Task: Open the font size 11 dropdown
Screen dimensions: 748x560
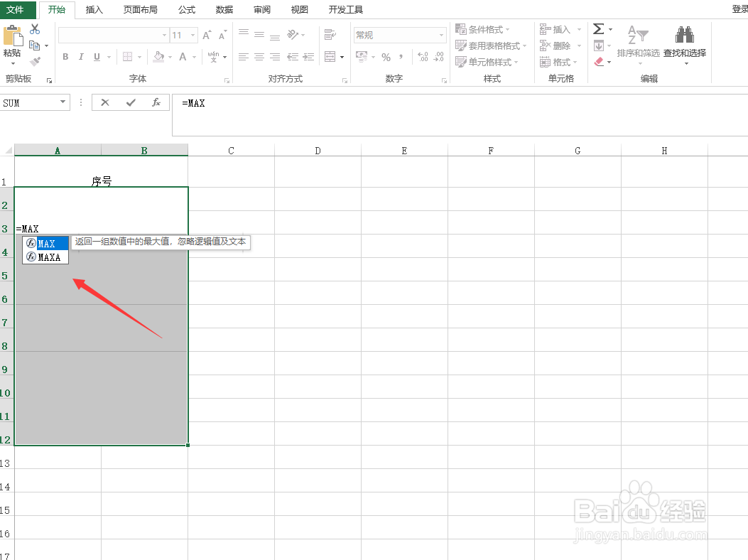Action: [x=193, y=35]
